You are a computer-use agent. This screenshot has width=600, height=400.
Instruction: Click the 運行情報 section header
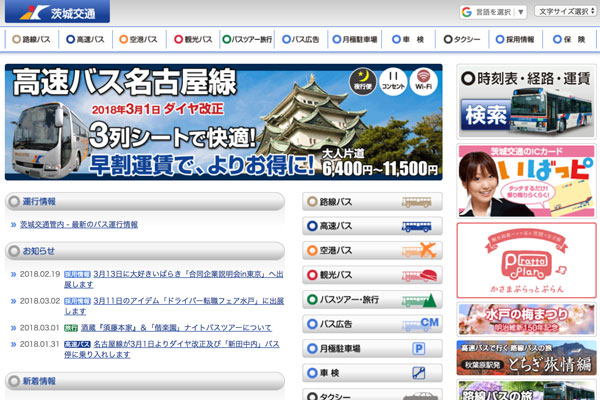pyautogui.click(x=145, y=201)
